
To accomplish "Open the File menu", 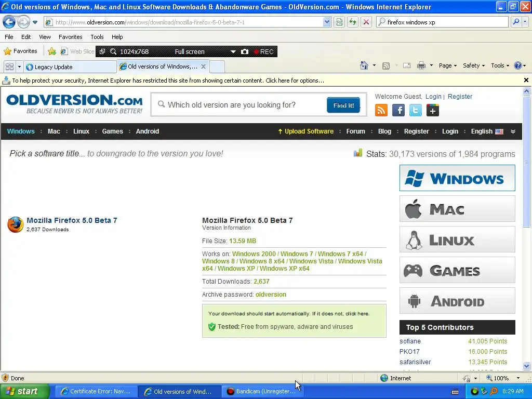I will click(9, 37).
